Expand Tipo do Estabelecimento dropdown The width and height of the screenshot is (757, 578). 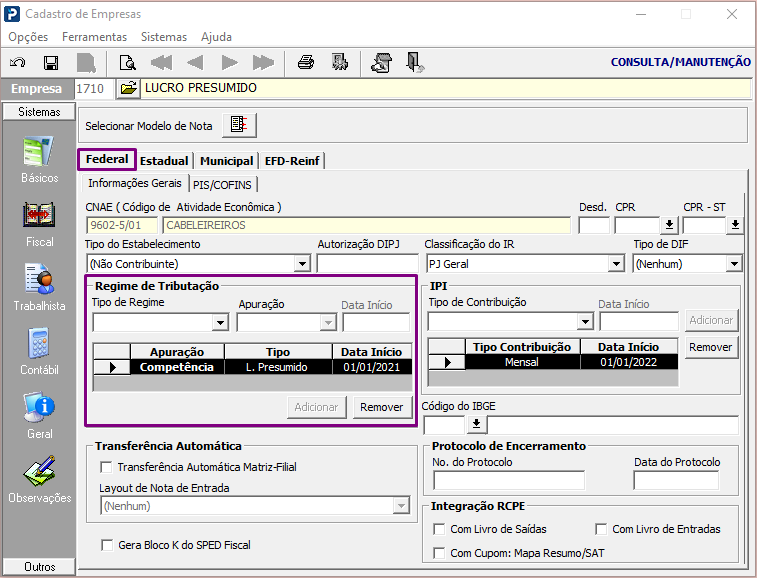[x=302, y=264]
